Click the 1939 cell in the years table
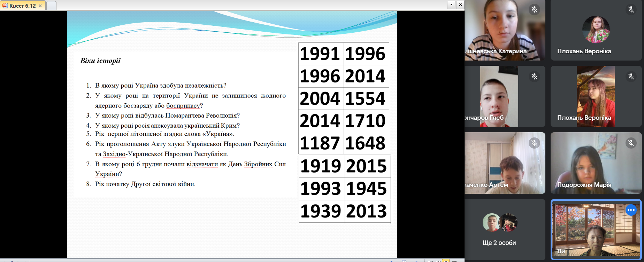Screen dimensions: 644x262 point(321,211)
